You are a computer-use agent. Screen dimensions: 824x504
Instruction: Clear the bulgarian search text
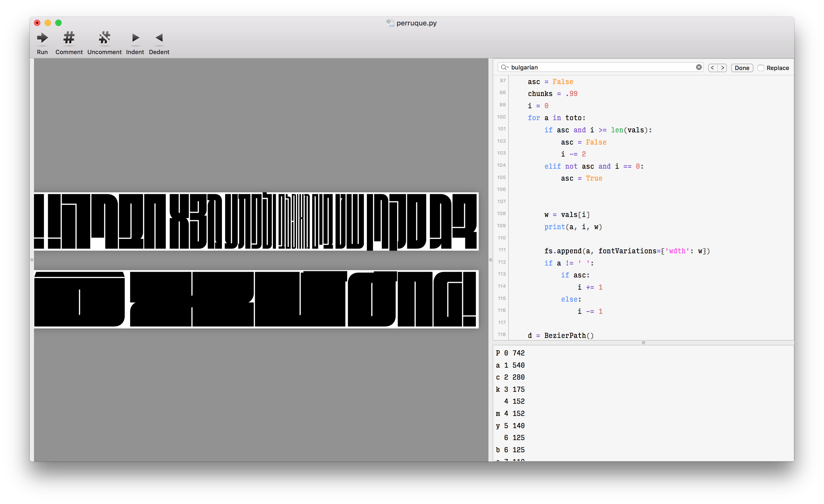coord(699,67)
